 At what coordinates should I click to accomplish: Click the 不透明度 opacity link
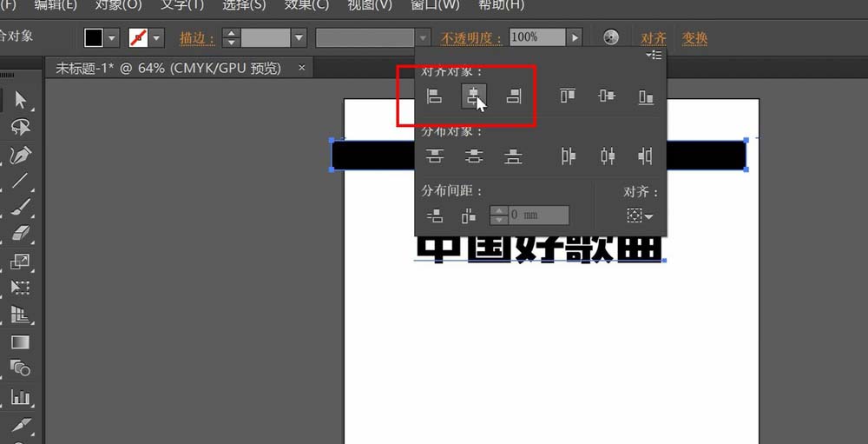tap(471, 38)
